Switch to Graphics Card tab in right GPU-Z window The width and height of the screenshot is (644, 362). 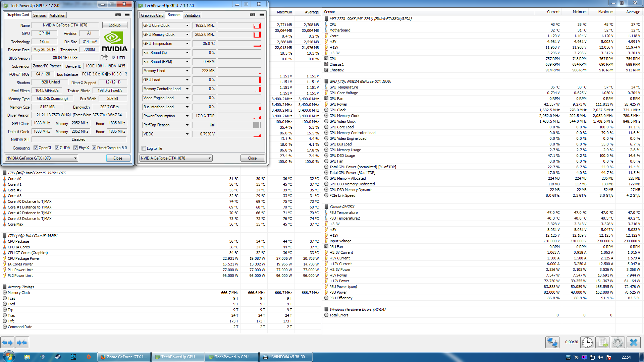pos(152,15)
